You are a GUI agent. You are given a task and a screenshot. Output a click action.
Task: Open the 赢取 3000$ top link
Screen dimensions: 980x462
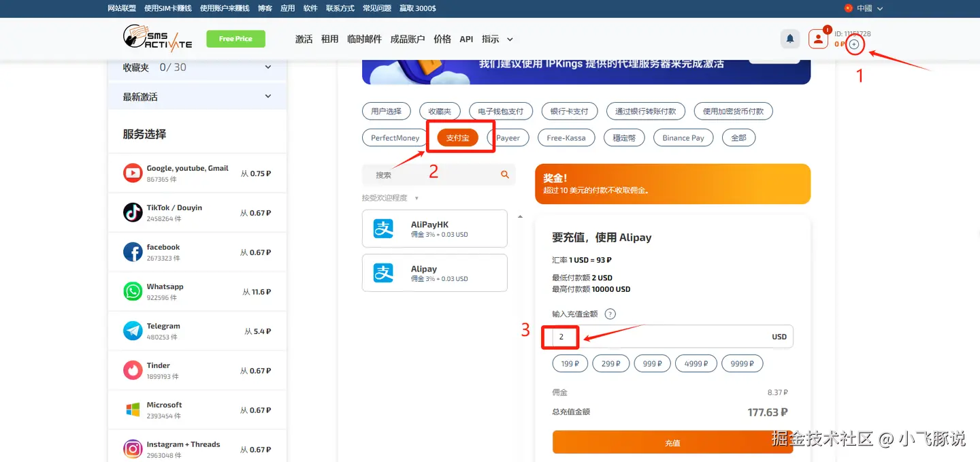418,8
